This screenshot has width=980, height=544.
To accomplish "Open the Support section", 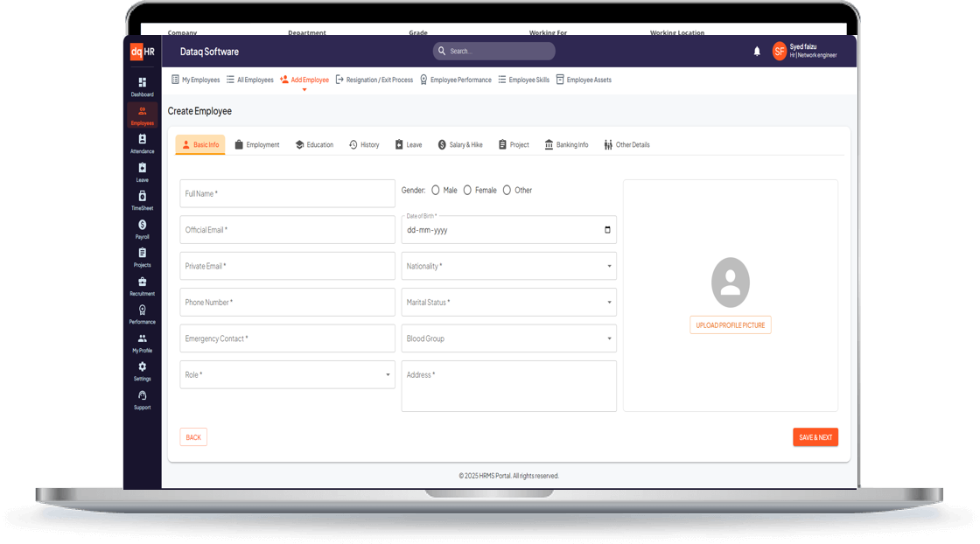I will pyautogui.click(x=142, y=399).
